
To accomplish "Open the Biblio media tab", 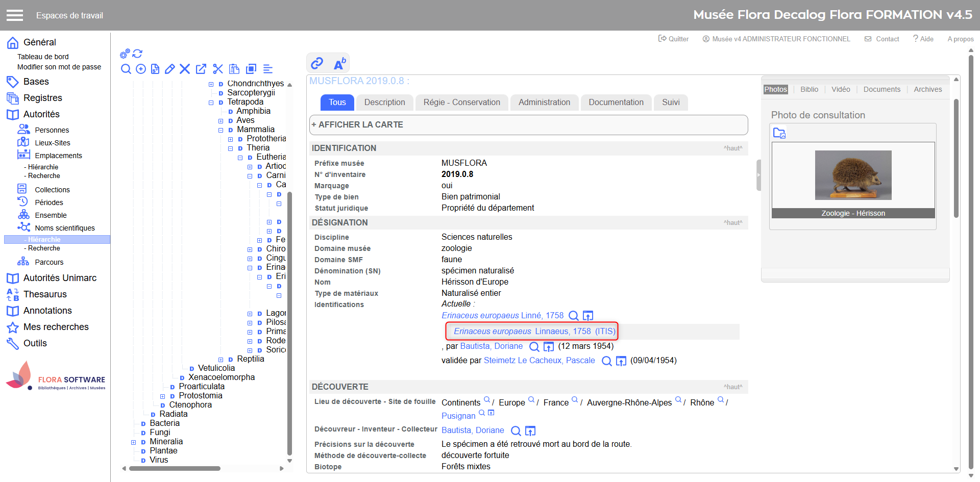I will (x=809, y=89).
